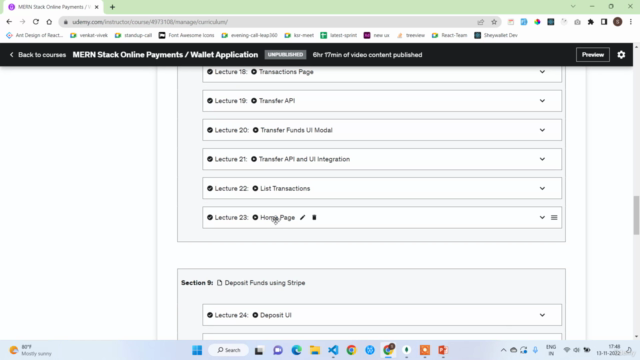Open Font Awesome Icons bookmark
640x360 pixels.
click(x=186, y=36)
